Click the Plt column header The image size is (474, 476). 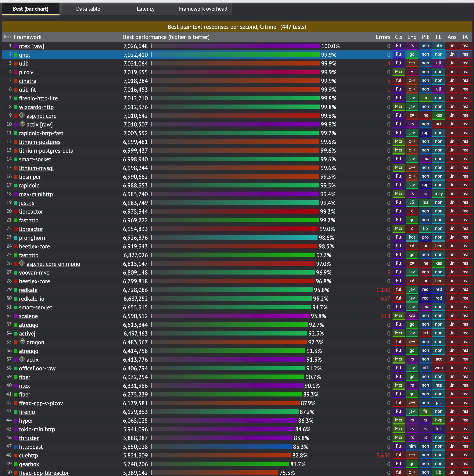pos(425,37)
